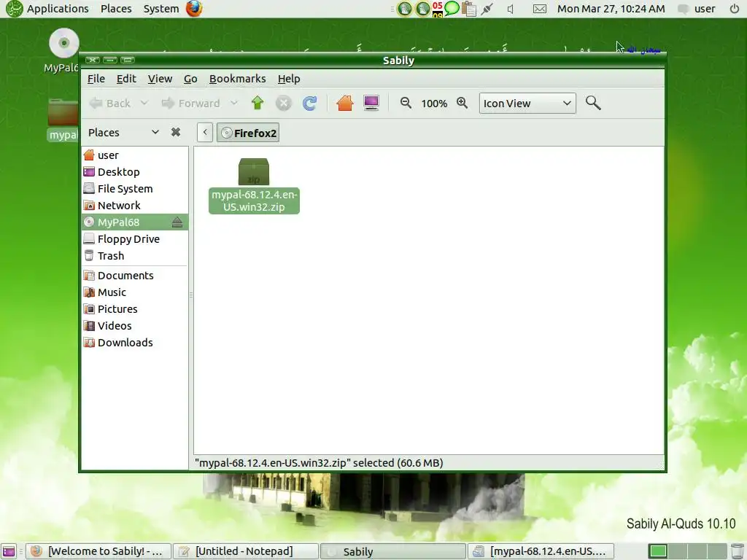Screen dimensions: 747x560
Task: Go up to the parent folder
Action: coord(258,103)
